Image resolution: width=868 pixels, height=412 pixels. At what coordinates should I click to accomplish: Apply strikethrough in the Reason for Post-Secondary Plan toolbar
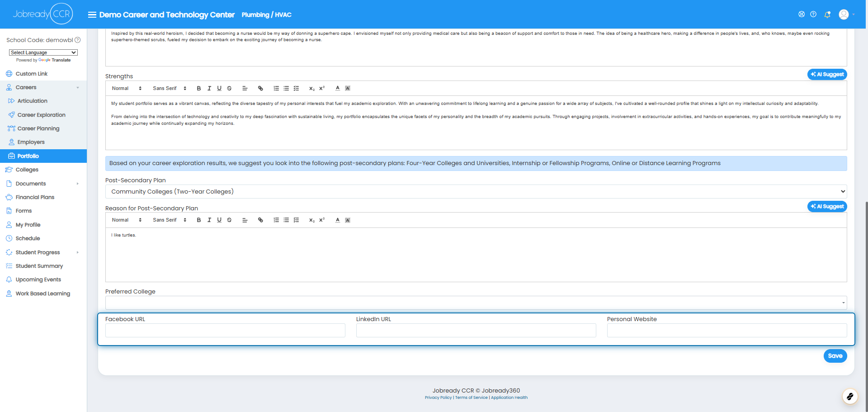pyautogui.click(x=229, y=220)
